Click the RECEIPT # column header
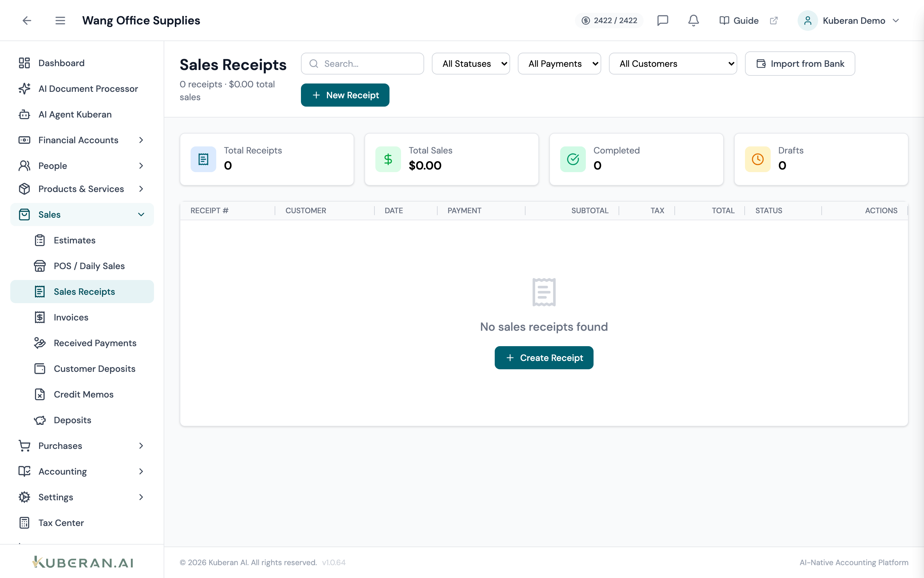The height and width of the screenshot is (578, 924). point(209,211)
